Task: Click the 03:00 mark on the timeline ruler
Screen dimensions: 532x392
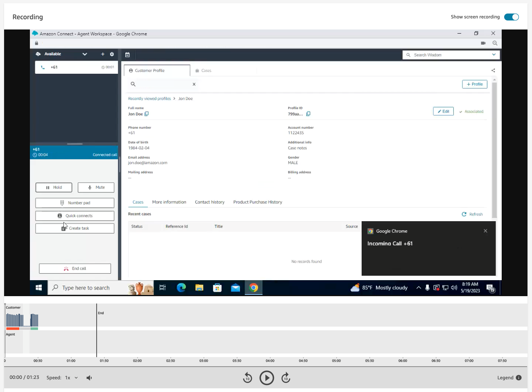Action: coord(204,361)
